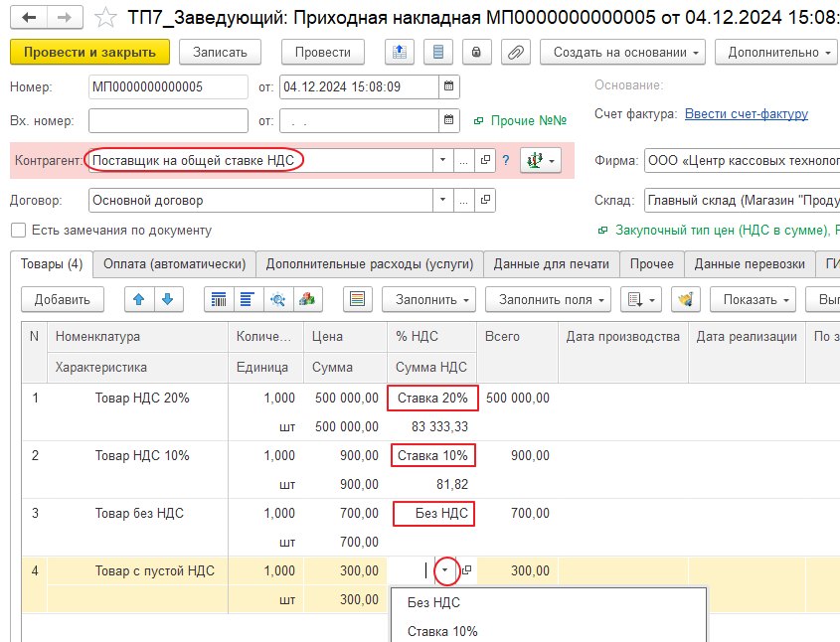Click the Провести button

322,52
